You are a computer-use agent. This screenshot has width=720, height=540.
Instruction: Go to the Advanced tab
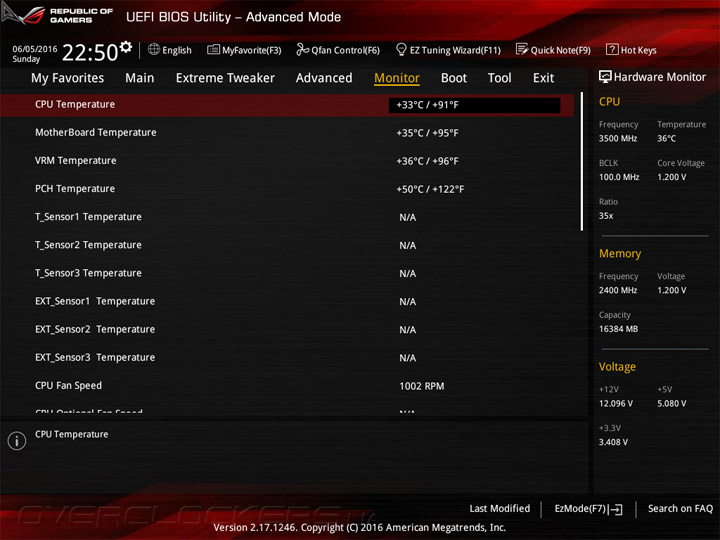[x=324, y=78]
